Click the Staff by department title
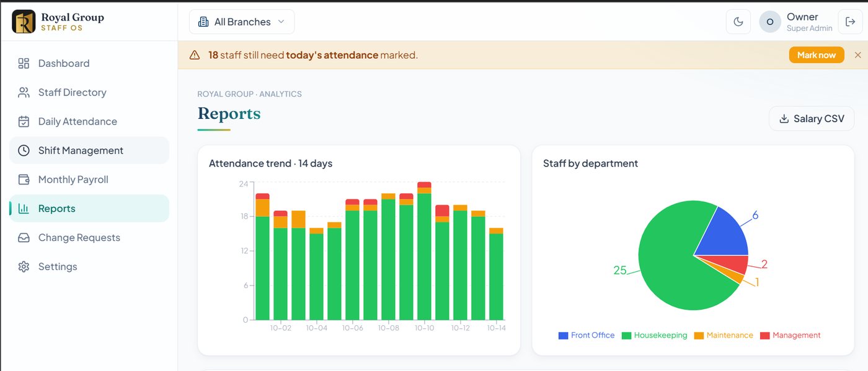868x371 pixels. pyautogui.click(x=590, y=164)
